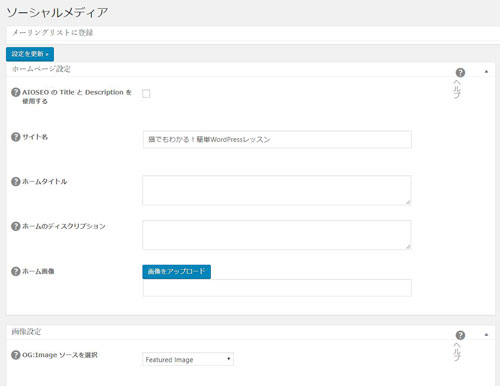This screenshot has width=500, height=386.
Task: Click the ホームタイトル label text
Action: tap(45, 181)
